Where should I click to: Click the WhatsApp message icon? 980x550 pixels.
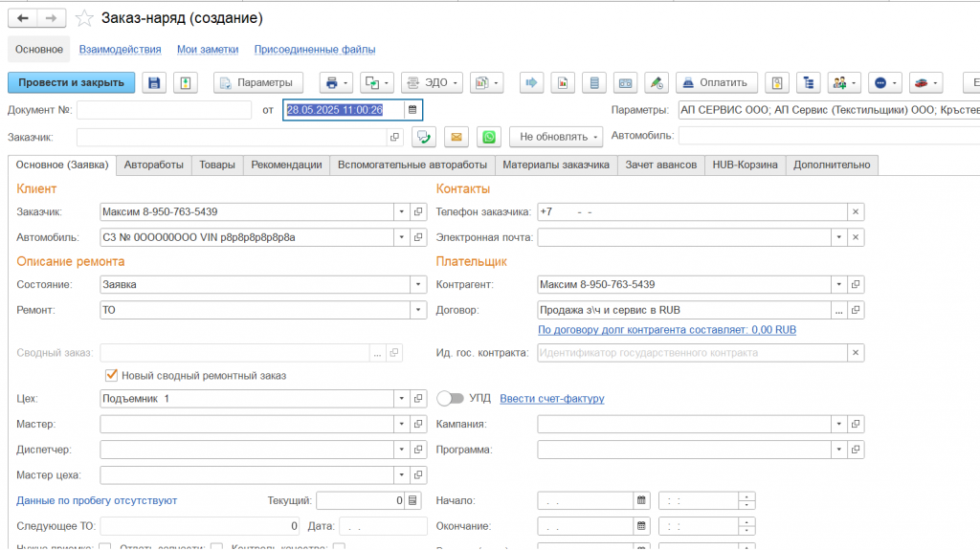(489, 137)
